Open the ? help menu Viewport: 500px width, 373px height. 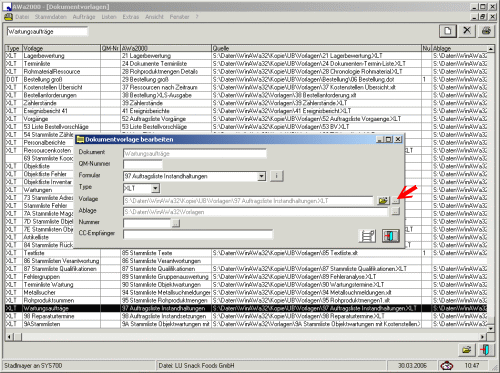pos(197,17)
